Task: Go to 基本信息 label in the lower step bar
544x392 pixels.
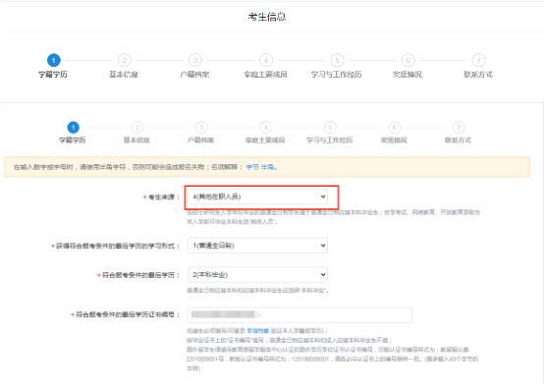Action: tap(136, 140)
